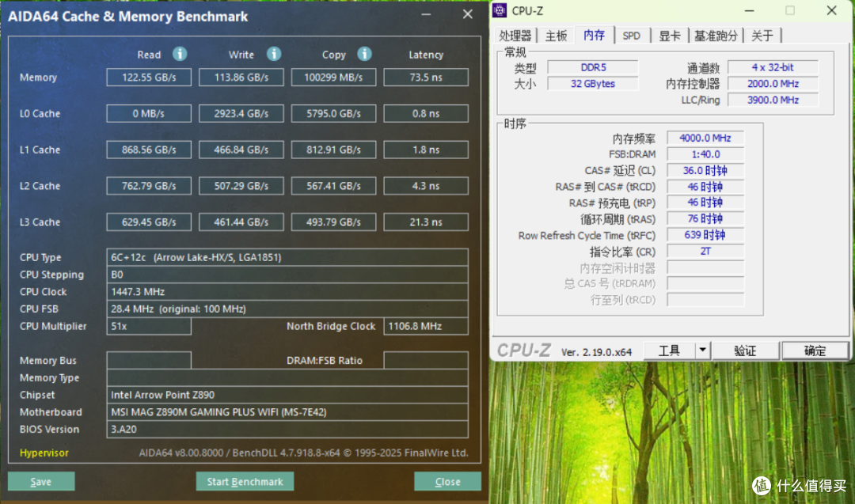Select the 内存 tab in CPU-Z
Viewport: 855px width, 504px height.
tap(594, 35)
